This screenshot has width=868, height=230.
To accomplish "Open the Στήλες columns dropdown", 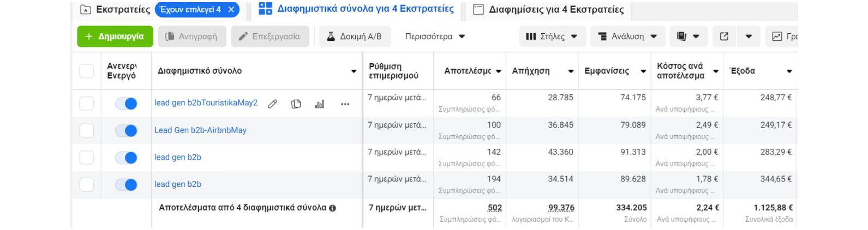I will point(552,37).
